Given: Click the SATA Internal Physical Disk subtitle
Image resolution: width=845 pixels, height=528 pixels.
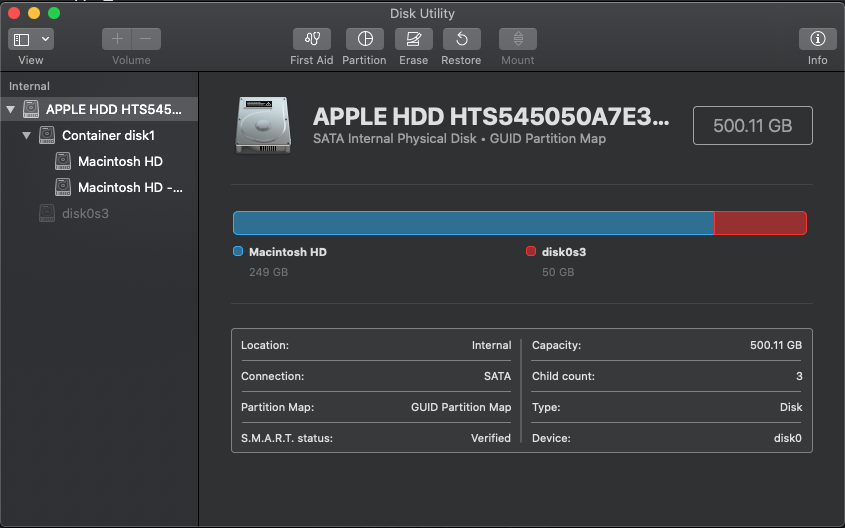Looking at the screenshot, I should tap(460, 139).
